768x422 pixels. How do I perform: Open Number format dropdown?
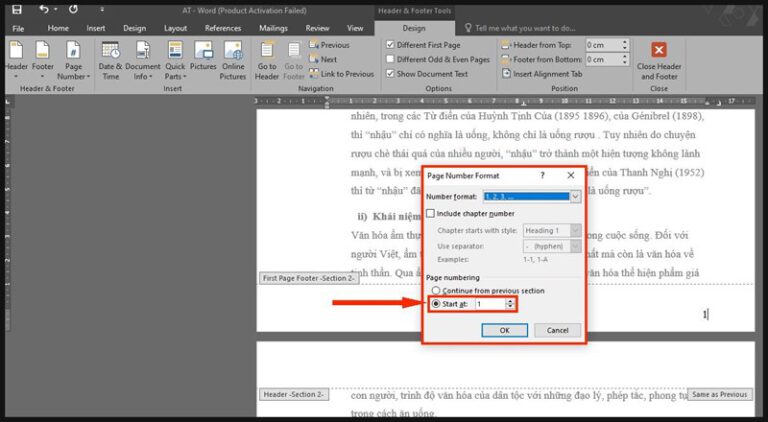tap(576, 197)
